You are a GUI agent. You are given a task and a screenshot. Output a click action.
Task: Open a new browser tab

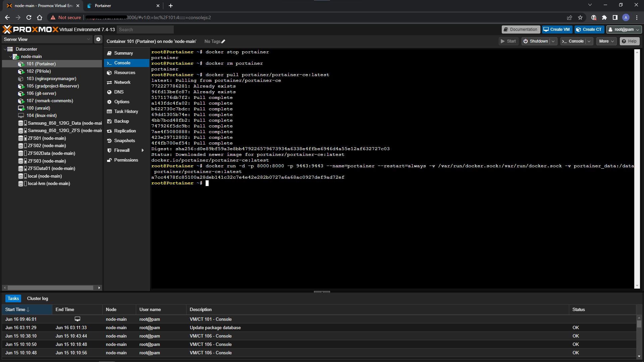(170, 6)
